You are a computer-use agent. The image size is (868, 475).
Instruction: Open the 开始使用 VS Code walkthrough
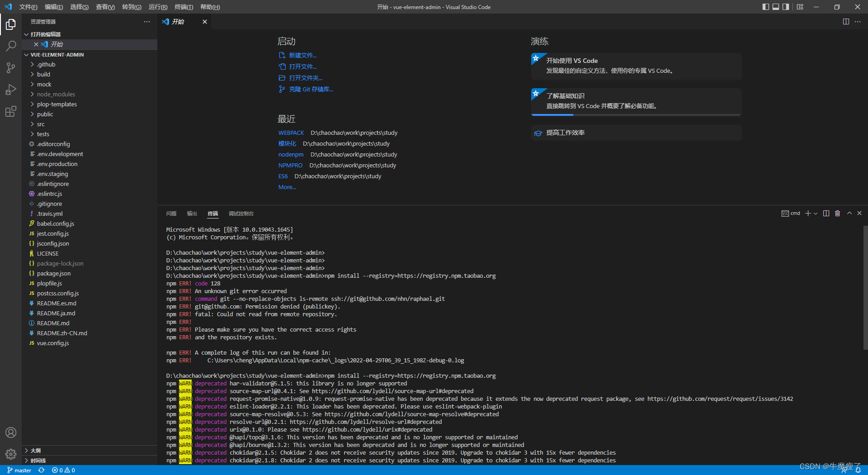636,66
